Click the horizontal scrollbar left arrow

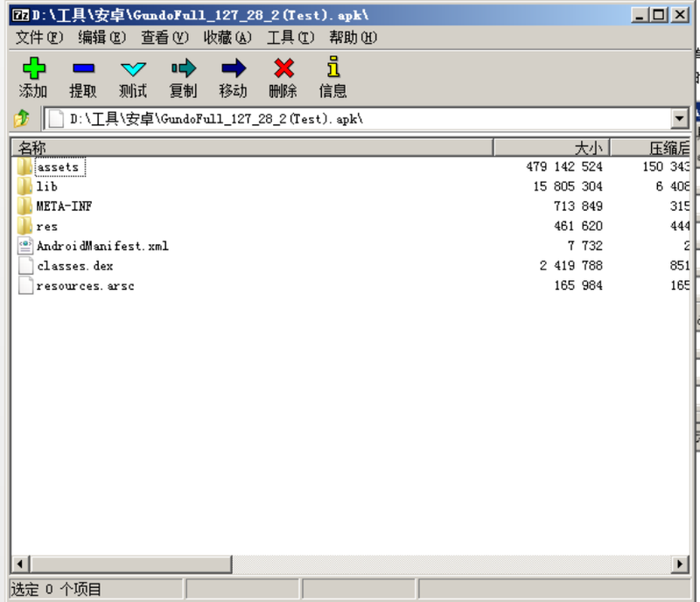tap(20, 564)
